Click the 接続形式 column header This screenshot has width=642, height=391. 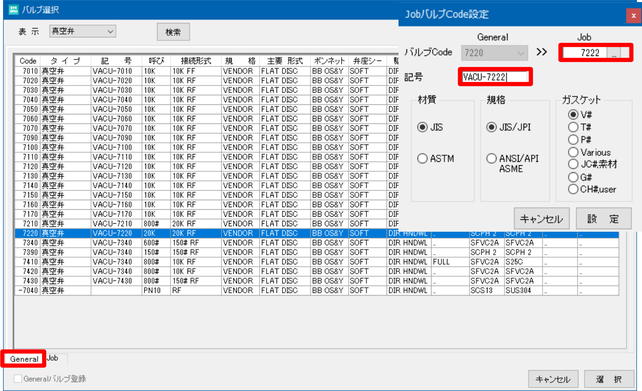click(196, 61)
